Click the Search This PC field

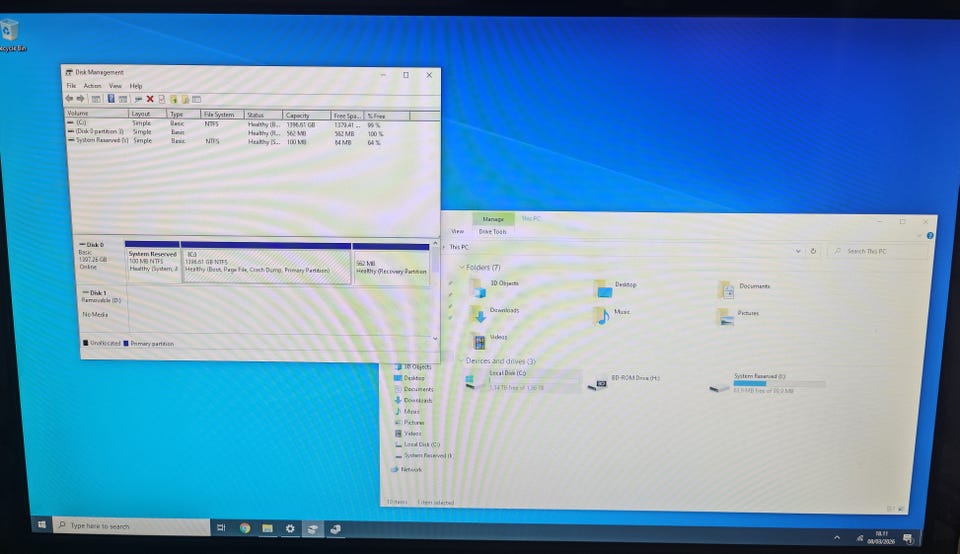click(x=877, y=252)
